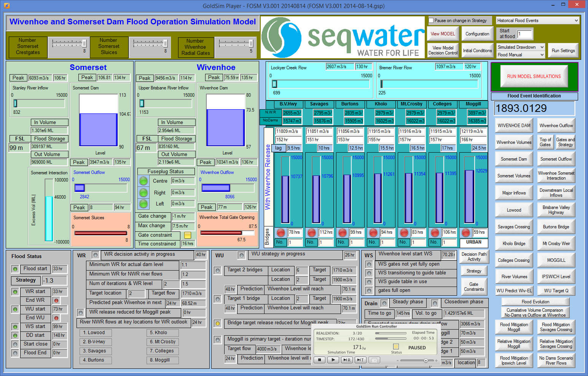
Task: Open IPSWICH Level results
Action: point(556,277)
